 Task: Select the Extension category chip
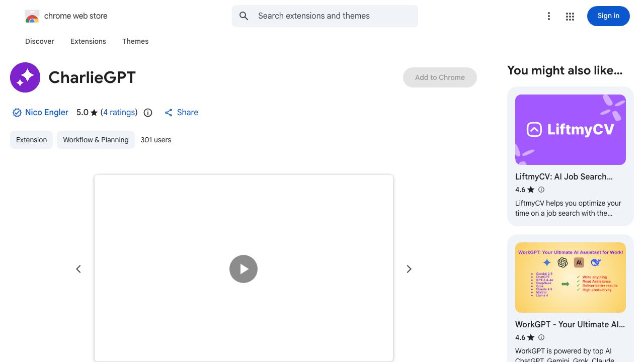coord(31,140)
